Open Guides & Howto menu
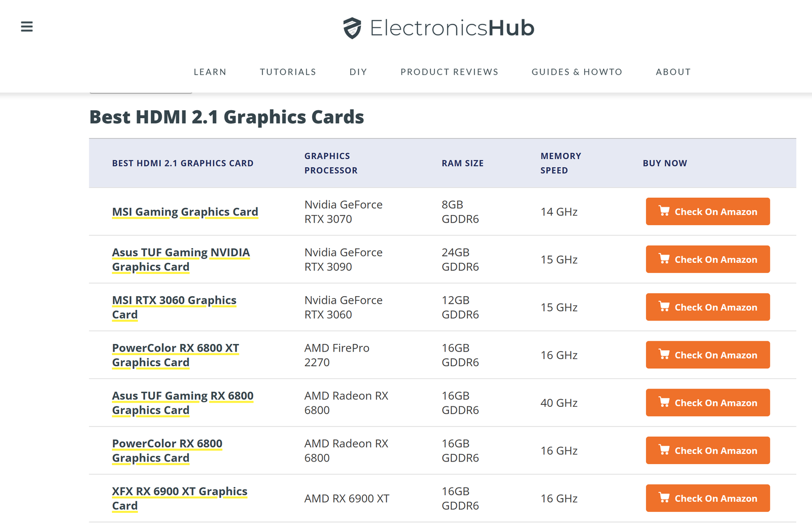The height and width of the screenshot is (523, 812). (577, 72)
